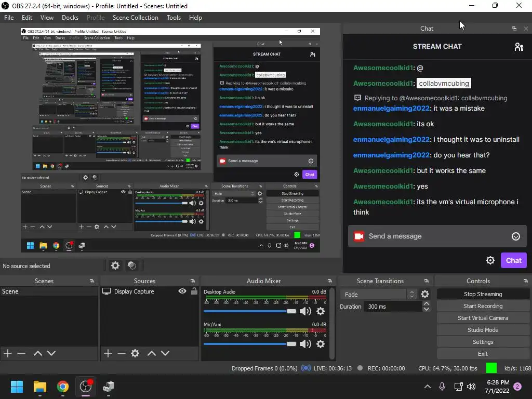Select Display Capture source row

tap(149, 291)
